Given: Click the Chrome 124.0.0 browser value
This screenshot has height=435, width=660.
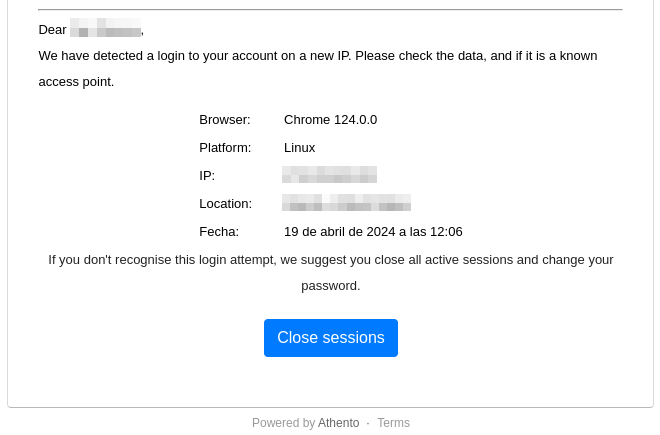Looking at the screenshot, I should tap(330, 120).
